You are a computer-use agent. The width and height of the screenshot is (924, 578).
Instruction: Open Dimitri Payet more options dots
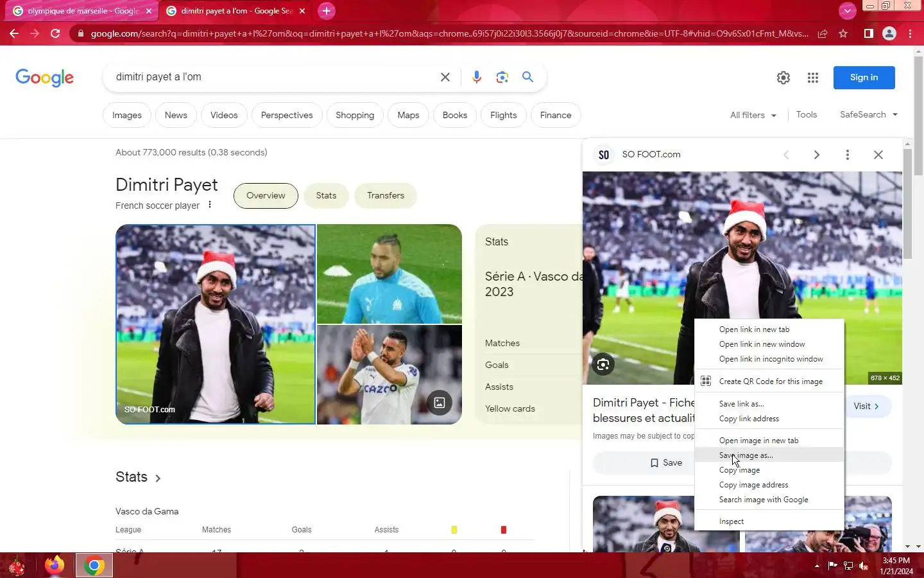[x=210, y=205]
